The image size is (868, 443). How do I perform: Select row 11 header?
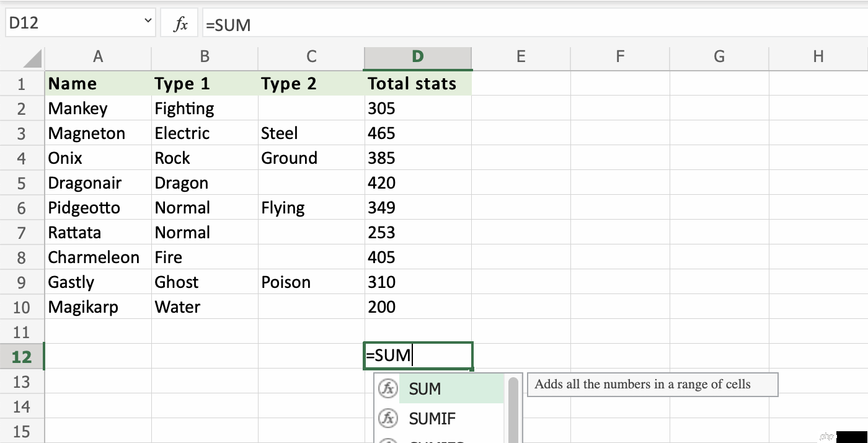click(22, 332)
